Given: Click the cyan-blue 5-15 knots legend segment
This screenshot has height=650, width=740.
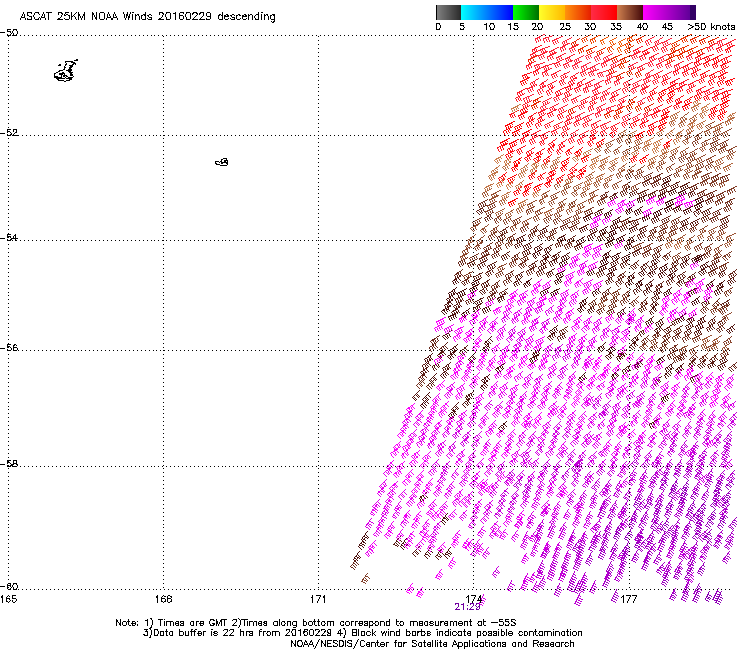Looking at the screenshot, I should click(487, 12).
